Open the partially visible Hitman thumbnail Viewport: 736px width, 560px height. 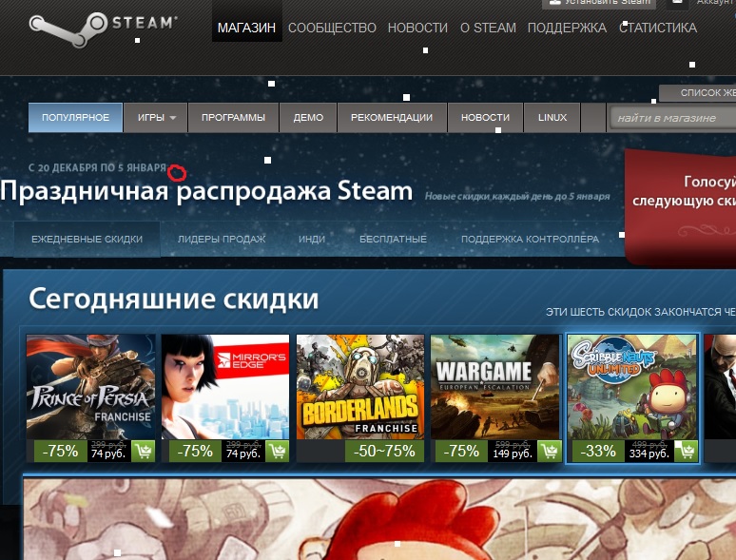(720, 387)
